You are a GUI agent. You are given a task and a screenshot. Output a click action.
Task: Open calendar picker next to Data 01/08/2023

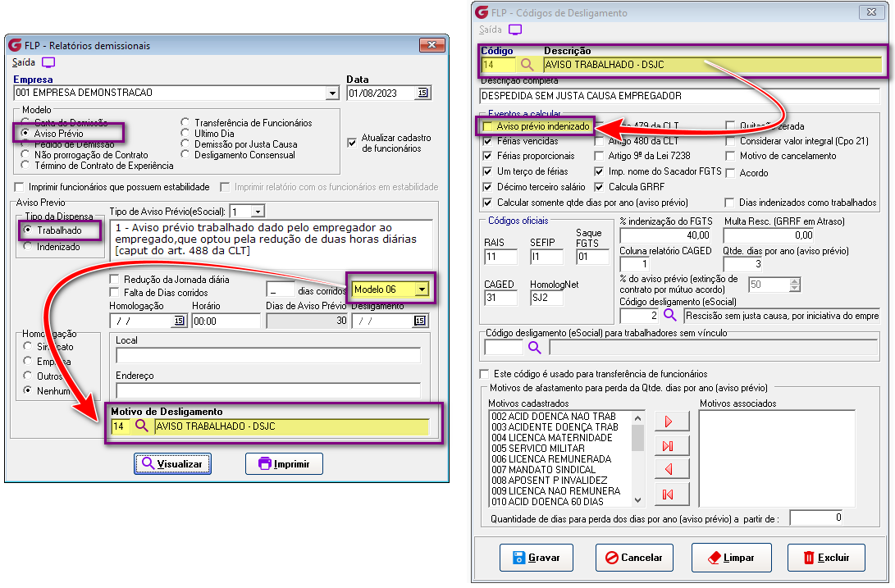pyautogui.click(x=423, y=93)
